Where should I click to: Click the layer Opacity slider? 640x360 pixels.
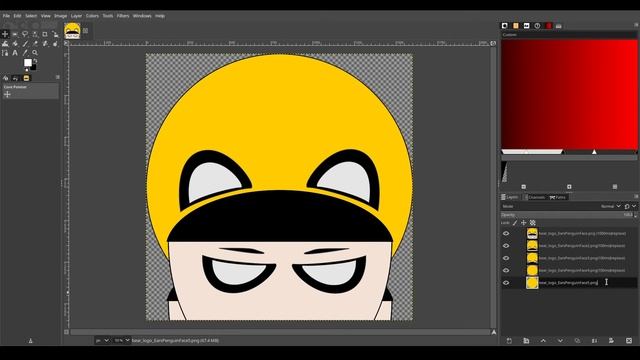click(567, 215)
